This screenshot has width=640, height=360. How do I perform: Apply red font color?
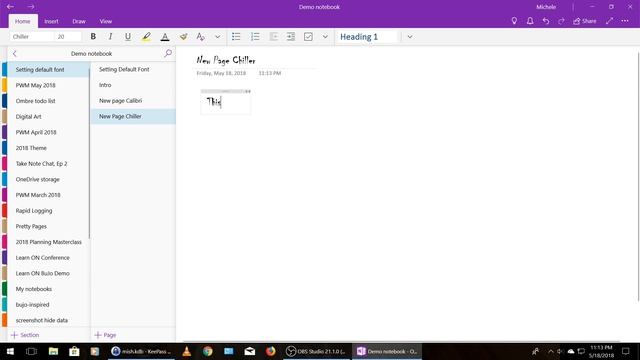[165, 37]
